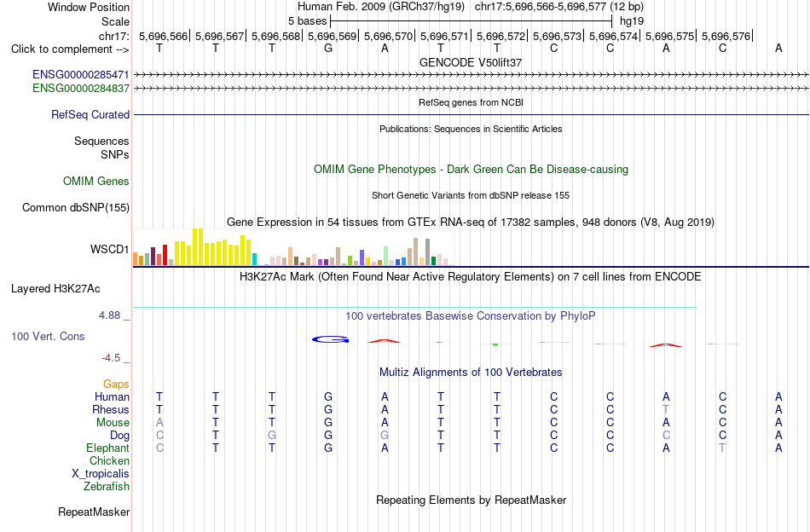Select the Elephant species row label

108,448
